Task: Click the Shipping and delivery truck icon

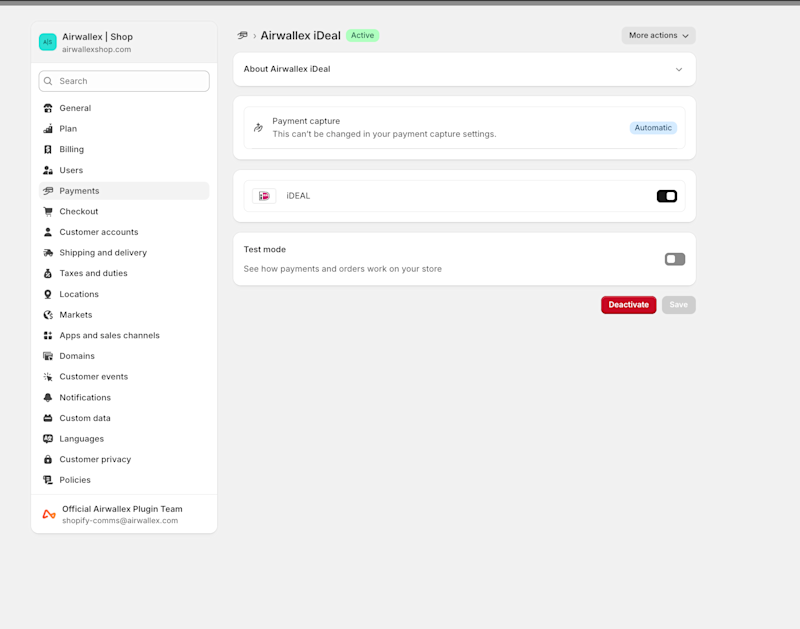Action: 48,253
